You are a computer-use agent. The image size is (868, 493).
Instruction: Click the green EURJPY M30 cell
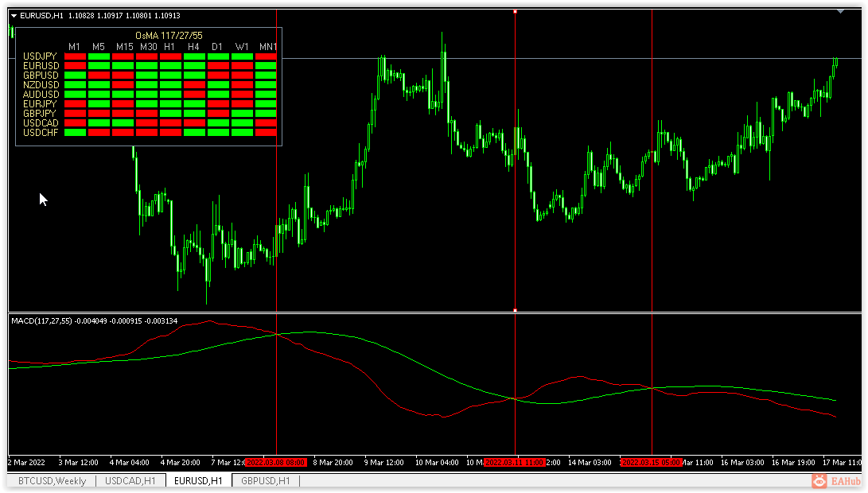click(146, 104)
